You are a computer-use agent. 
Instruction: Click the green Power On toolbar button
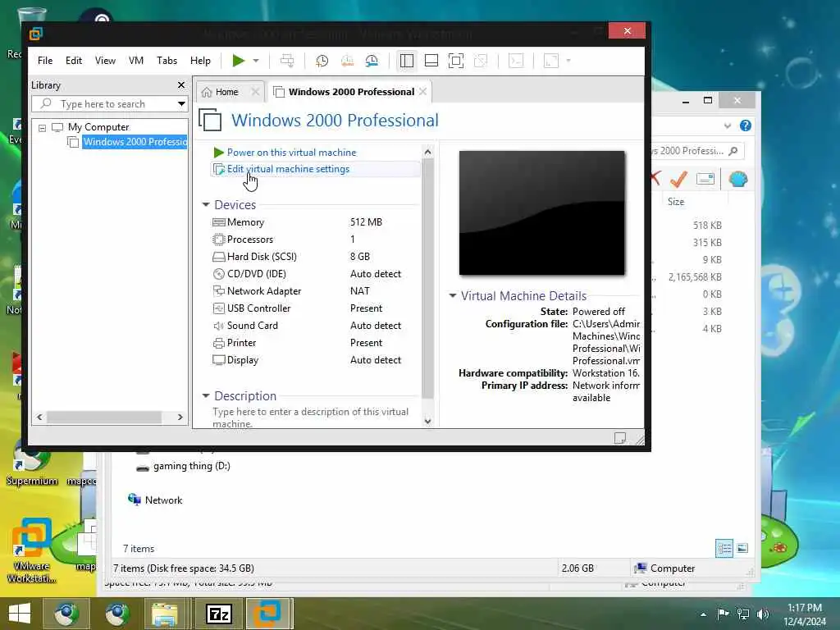point(239,61)
